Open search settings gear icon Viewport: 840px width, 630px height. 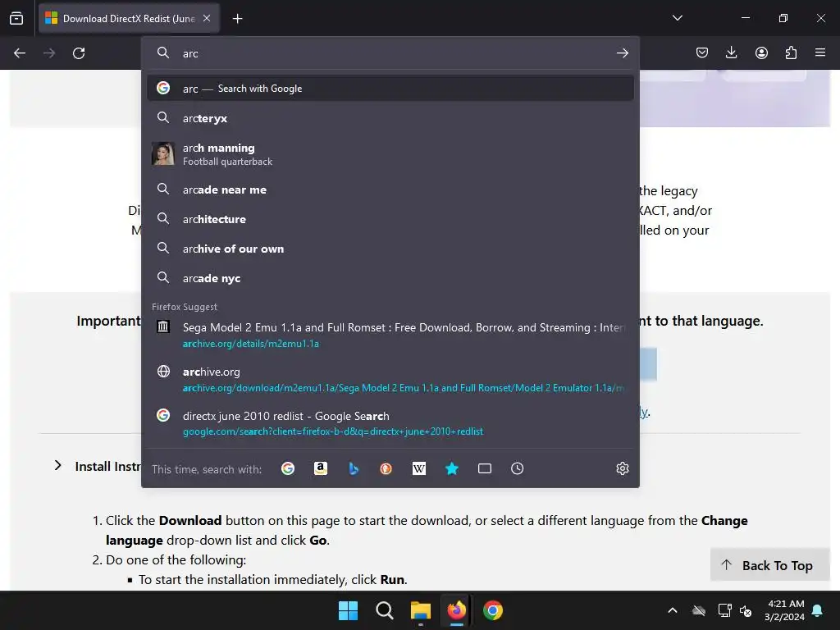click(x=622, y=468)
